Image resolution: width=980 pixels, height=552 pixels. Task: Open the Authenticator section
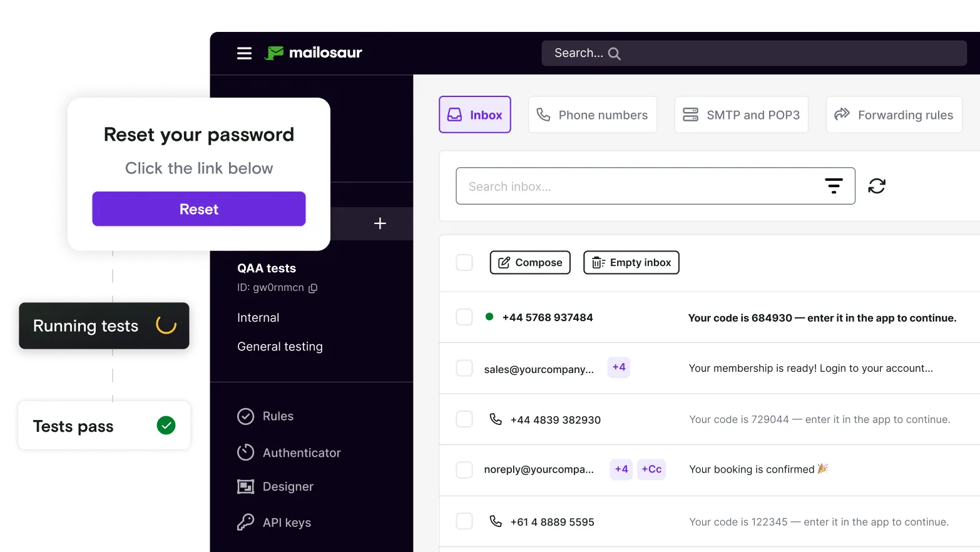[301, 452]
